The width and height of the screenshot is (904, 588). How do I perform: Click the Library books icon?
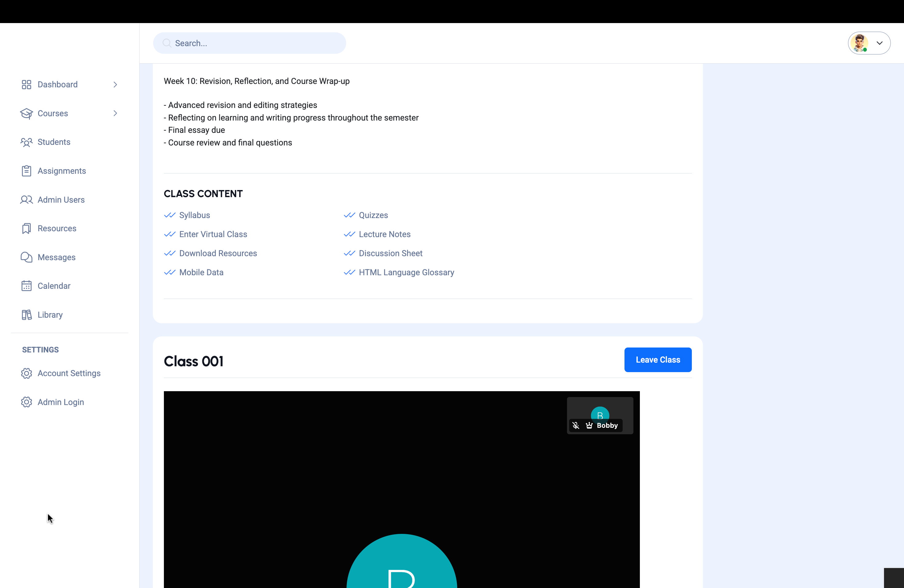[x=26, y=315]
